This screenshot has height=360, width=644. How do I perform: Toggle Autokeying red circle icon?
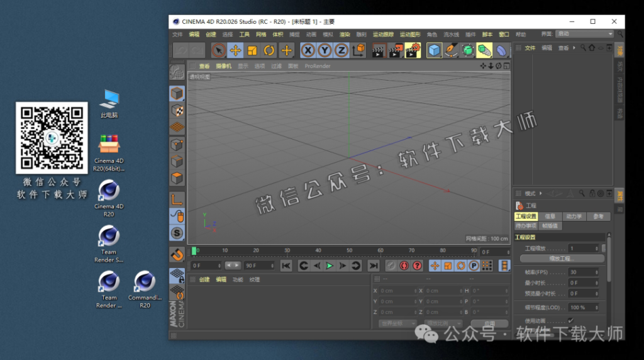coord(404,266)
